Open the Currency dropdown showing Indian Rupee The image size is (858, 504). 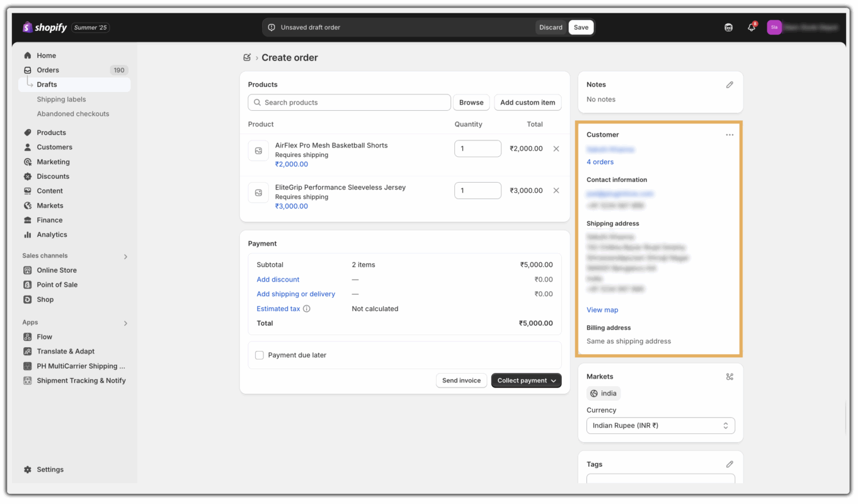pos(661,425)
